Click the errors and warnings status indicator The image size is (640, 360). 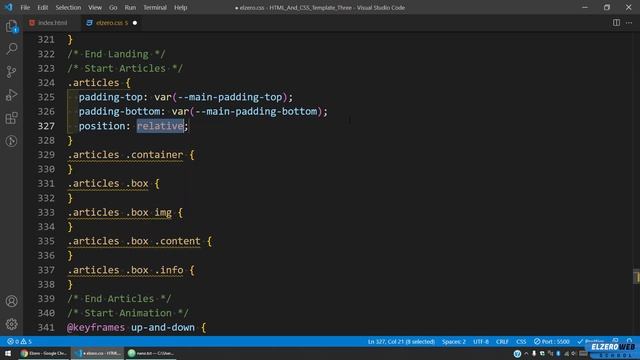(19, 342)
